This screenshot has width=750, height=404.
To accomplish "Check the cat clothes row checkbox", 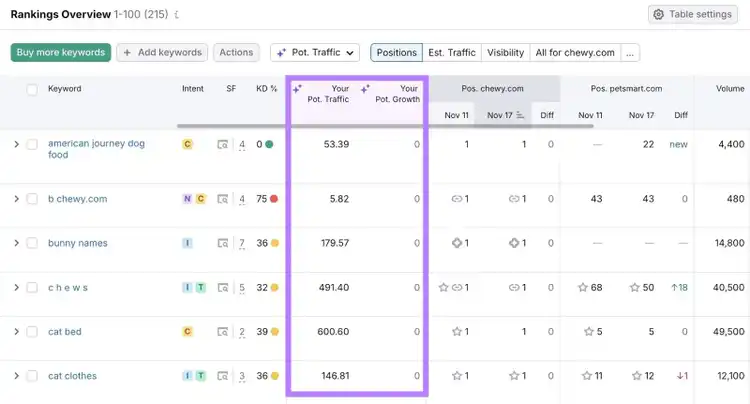I will point(32,376).
